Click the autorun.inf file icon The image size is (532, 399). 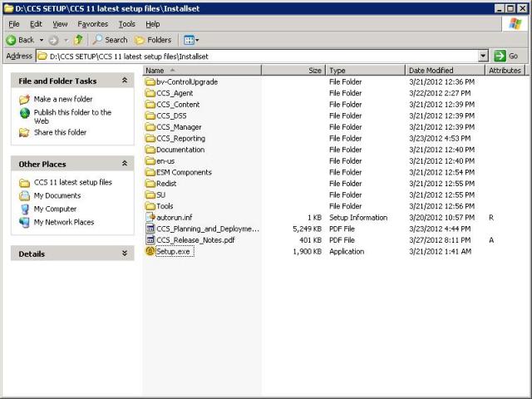click(x=150, y=217)
